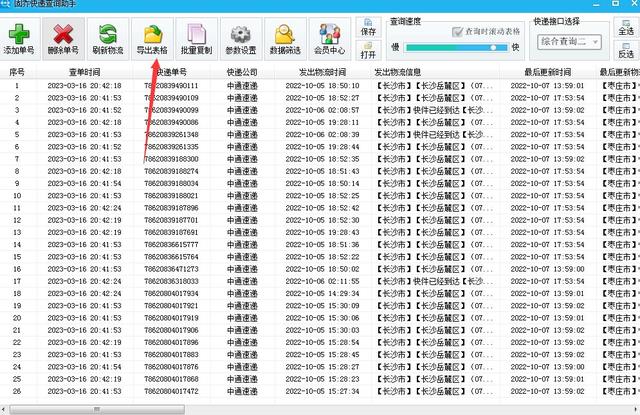Click dispatch time 2022-10-06 02:11:55

click(x=322, y=282)
